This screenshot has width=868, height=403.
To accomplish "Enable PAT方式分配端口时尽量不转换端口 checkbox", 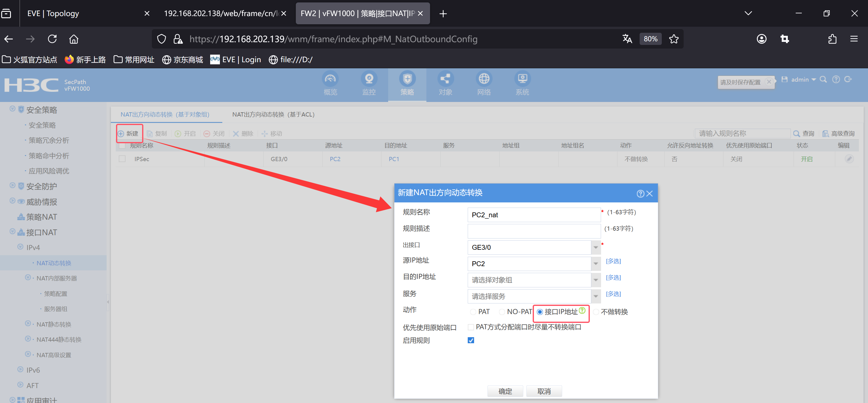I will click(x=471, y=327).
